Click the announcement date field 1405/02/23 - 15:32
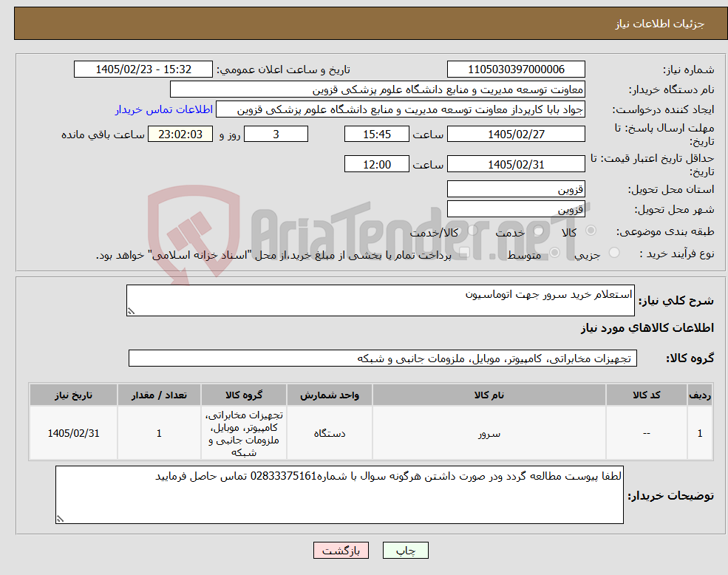 click(143, 69)
